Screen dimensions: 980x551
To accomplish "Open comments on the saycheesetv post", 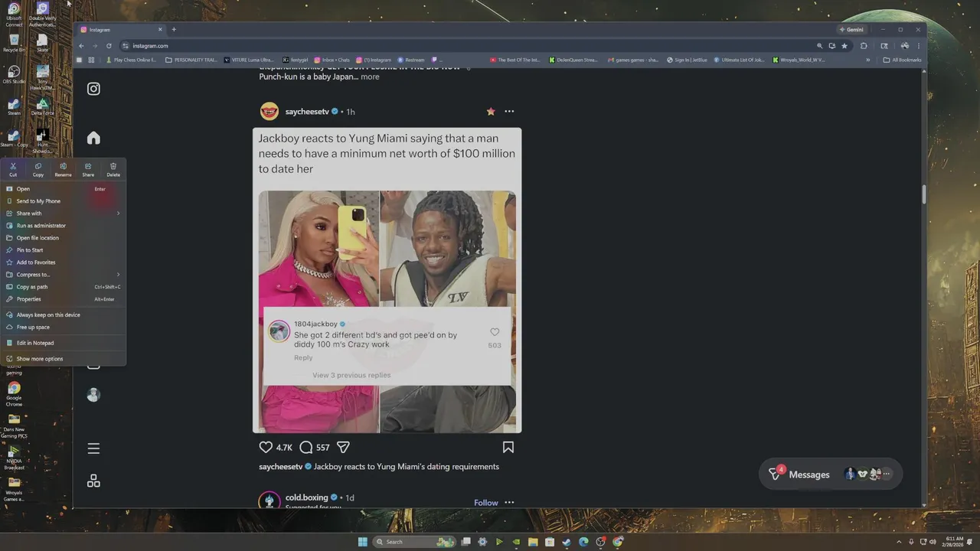I will click(306, 447).
